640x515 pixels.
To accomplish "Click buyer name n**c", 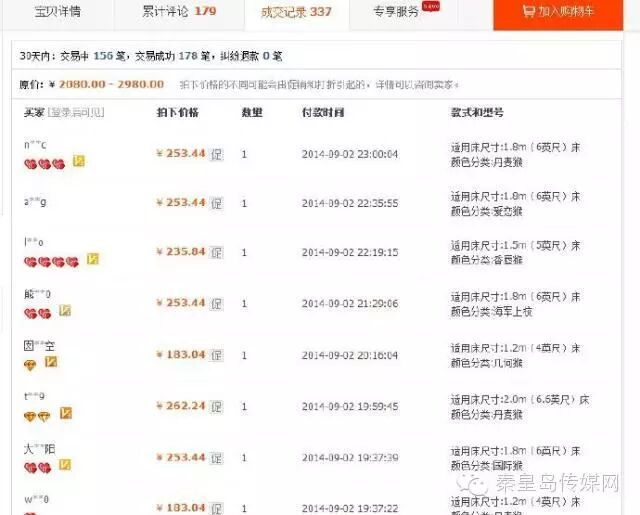I will pos(35,145).
